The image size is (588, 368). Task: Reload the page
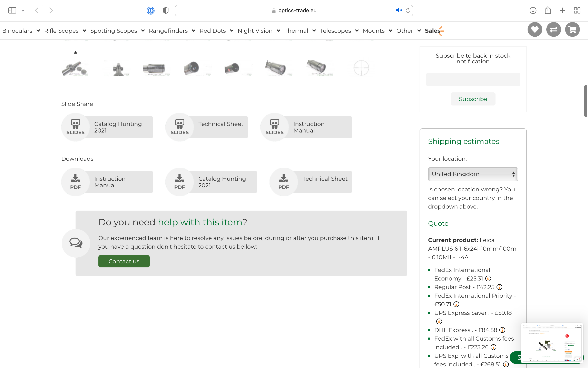tap(408, 10)
